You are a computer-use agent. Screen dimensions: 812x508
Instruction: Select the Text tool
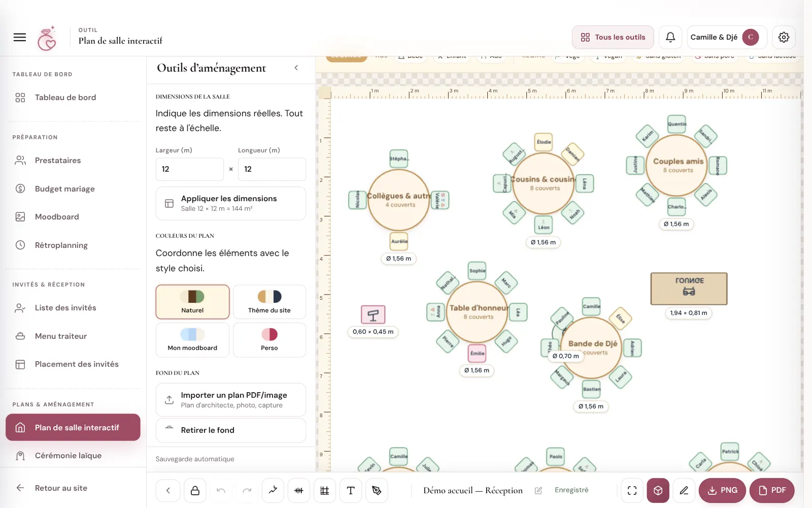(x=351, y=490)
